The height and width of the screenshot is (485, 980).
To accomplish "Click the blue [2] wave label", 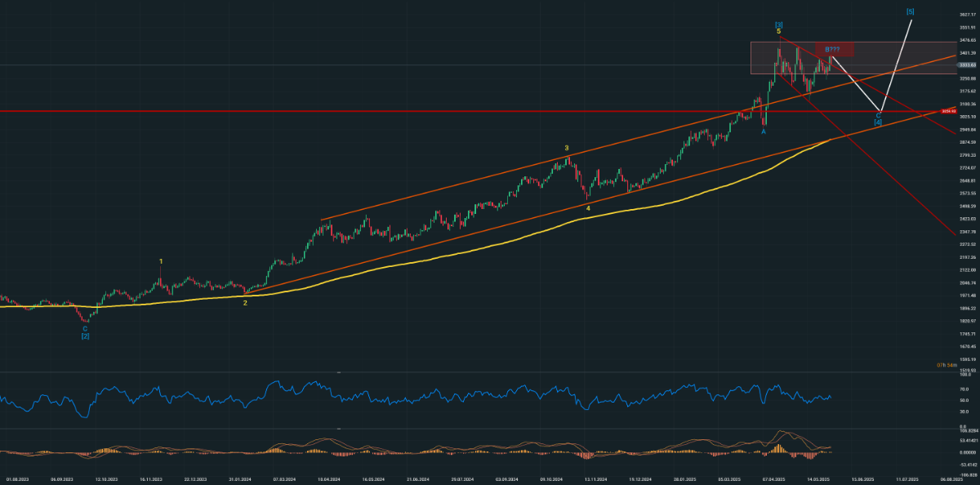I will coord(85,336).
